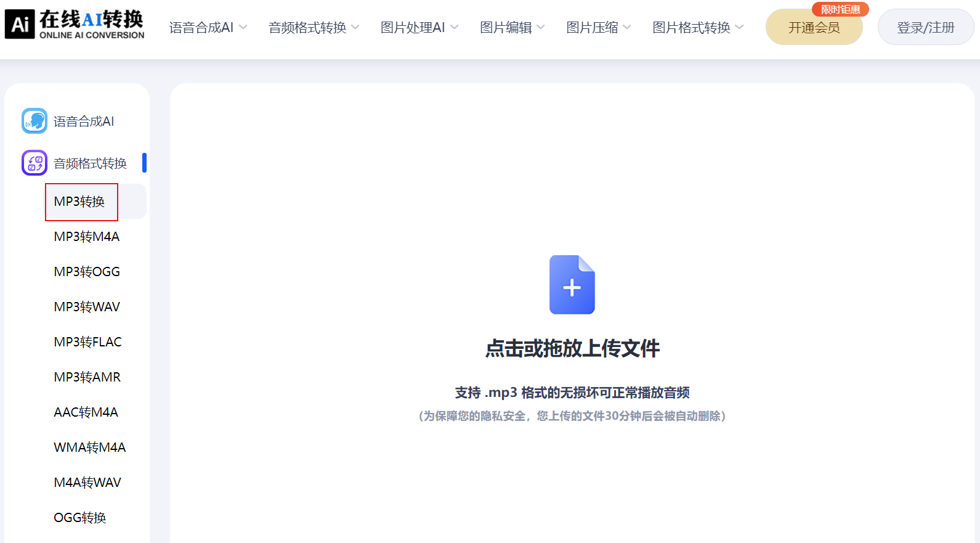Expand the 图片压缩 dropdown menu
Image resolution: width=980 pixels, height=543 pixels.
(598, 28)
